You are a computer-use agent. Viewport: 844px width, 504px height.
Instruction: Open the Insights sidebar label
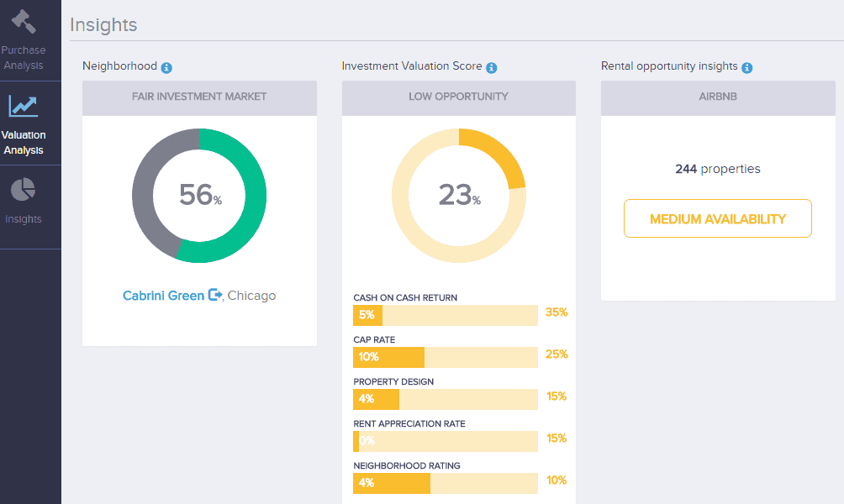pyautogui.click(x=23, y=219)
